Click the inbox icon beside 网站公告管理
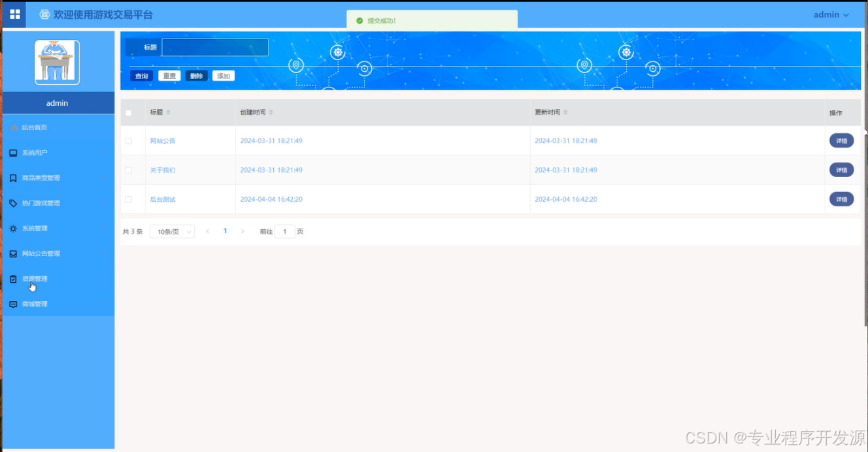 click(x=13, y=253)
